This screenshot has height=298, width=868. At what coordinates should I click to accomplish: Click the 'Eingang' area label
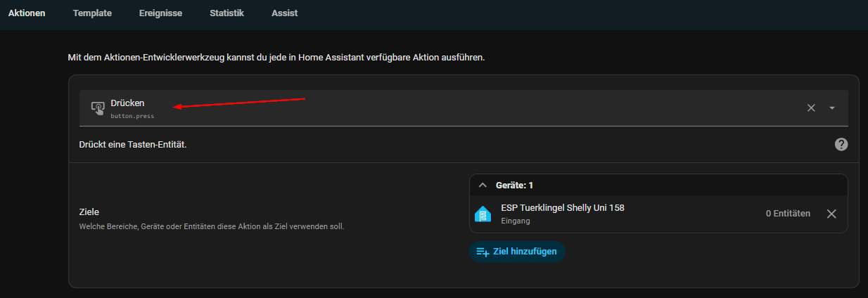(515, 221)
